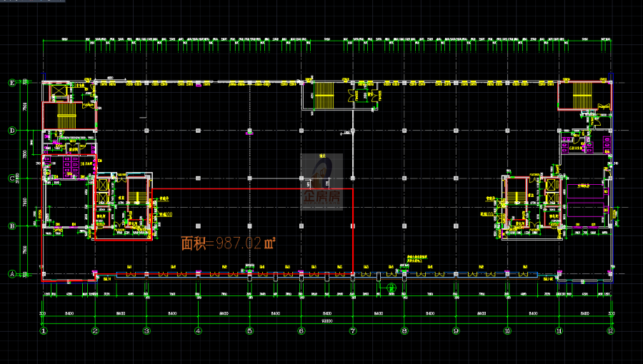
Task: Click the grid axis bubble numbered 7
Action: tap(352, 331)
